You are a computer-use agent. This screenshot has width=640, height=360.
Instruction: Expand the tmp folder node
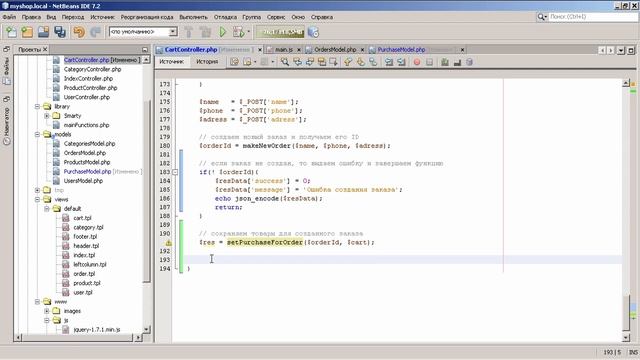click(x=37, y=190)
